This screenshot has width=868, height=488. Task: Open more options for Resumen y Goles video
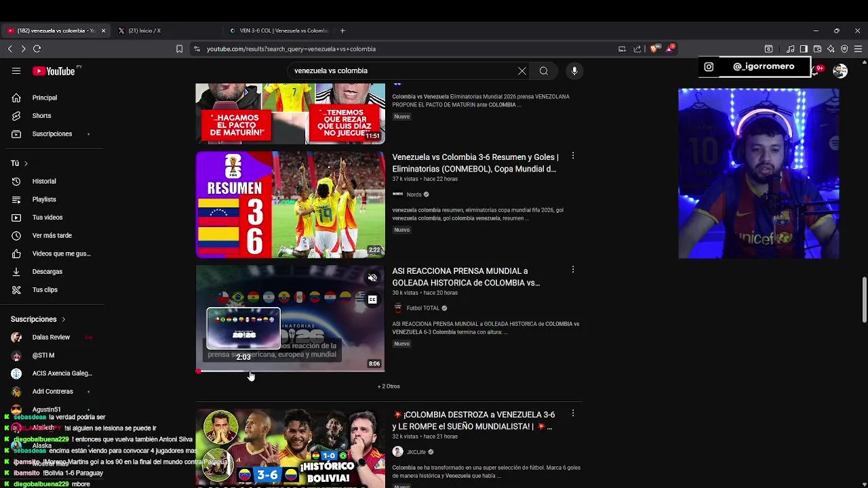point(573,156)
